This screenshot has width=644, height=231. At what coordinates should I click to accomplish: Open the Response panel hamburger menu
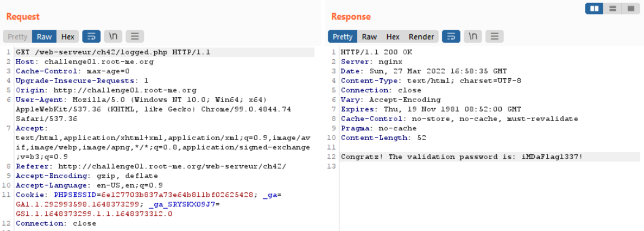pyautogui.click(x=495, y=36)
